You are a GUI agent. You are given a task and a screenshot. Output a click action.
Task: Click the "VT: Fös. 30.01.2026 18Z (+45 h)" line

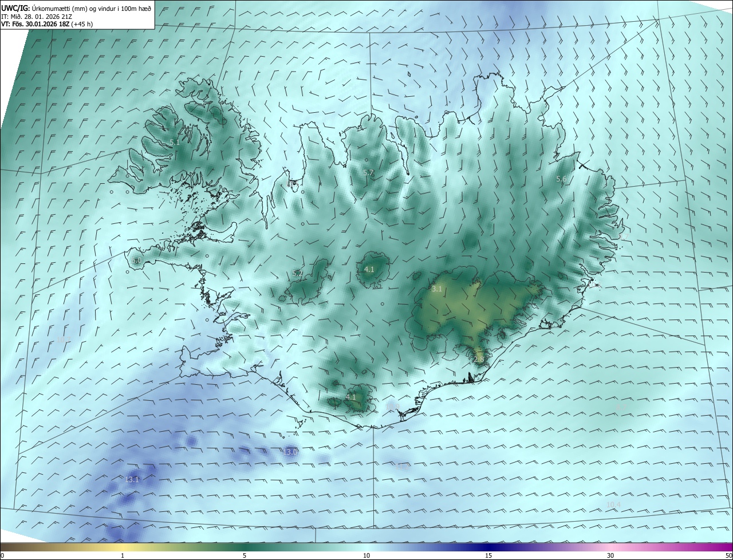(x=48, y=25)
